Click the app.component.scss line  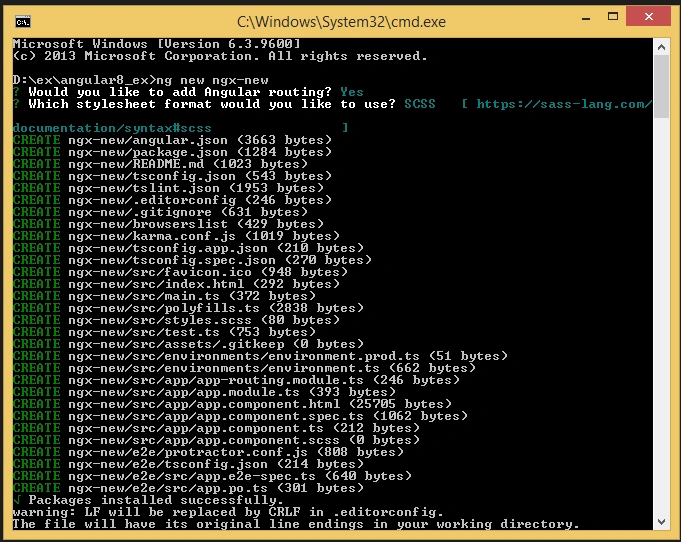[x=216, y=441]
